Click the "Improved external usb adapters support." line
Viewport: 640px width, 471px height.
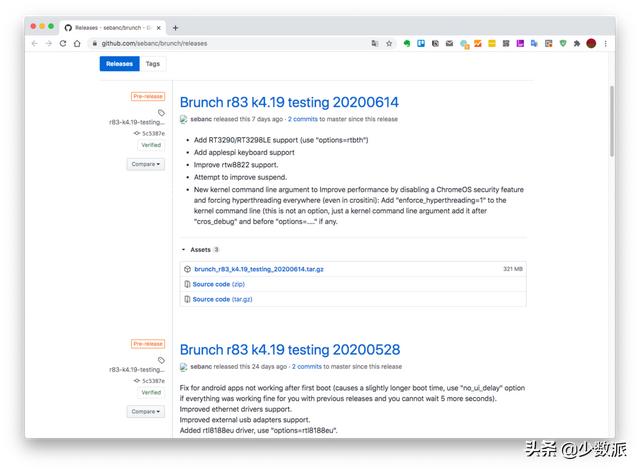pos(245,420)
